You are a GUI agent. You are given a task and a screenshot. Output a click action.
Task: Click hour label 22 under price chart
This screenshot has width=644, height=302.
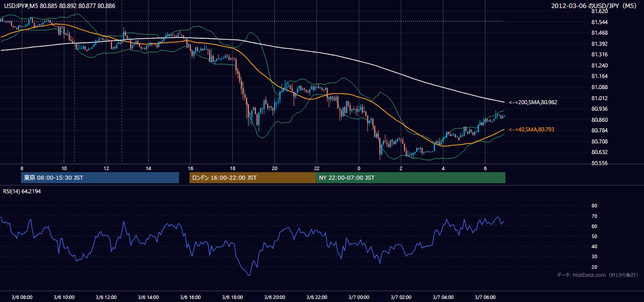[316, 168]
